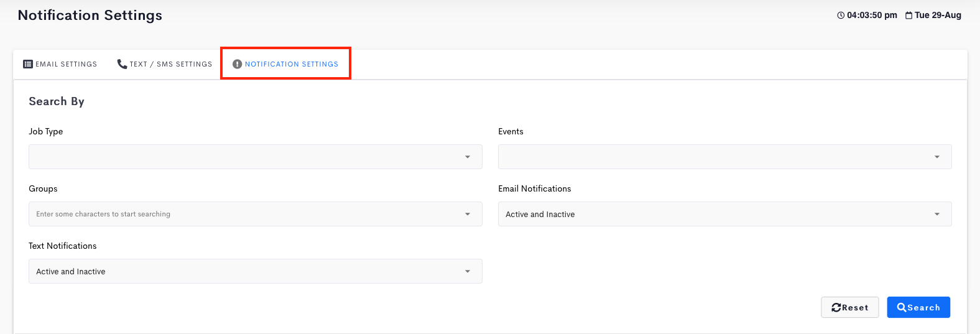The height and width of the screenshot is (334, 980).
Task: Open the Email Notifications dropdown
Action: [725, 214]
